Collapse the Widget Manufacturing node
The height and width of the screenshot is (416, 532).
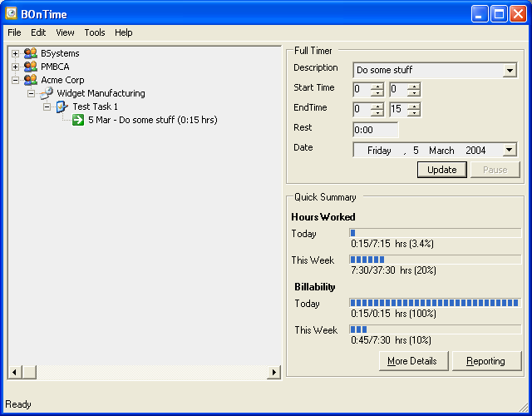click(31, 93)
